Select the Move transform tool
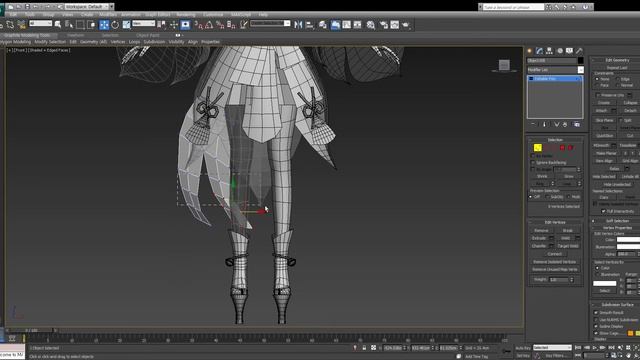The height and width of the screenshot is (360, 640). pos(104,25)
